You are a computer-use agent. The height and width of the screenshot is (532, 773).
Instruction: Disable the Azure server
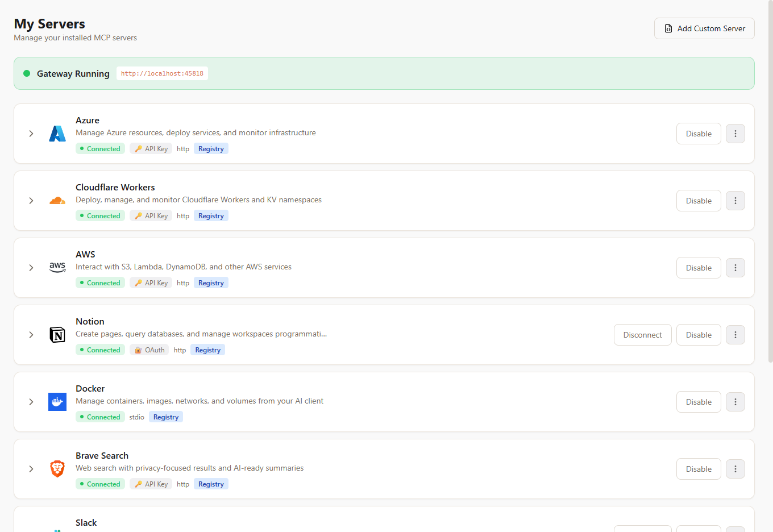[699, 134]
